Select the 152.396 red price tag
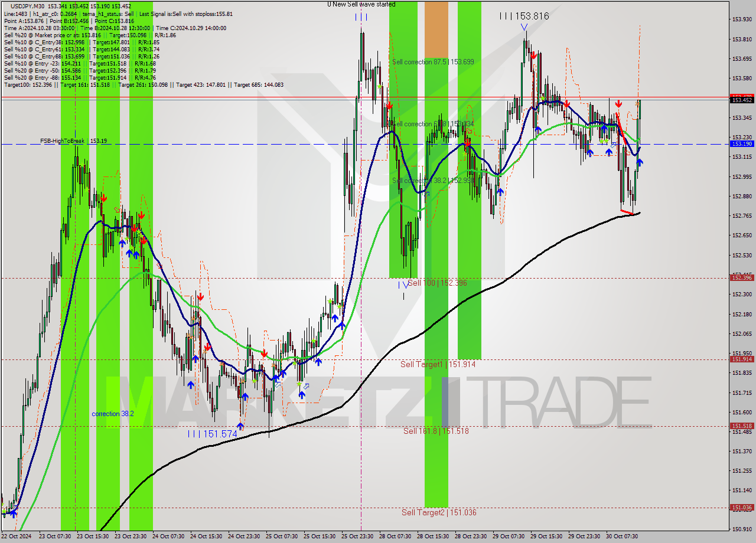The width and height of the screenshot is (756, 543). 742,277
